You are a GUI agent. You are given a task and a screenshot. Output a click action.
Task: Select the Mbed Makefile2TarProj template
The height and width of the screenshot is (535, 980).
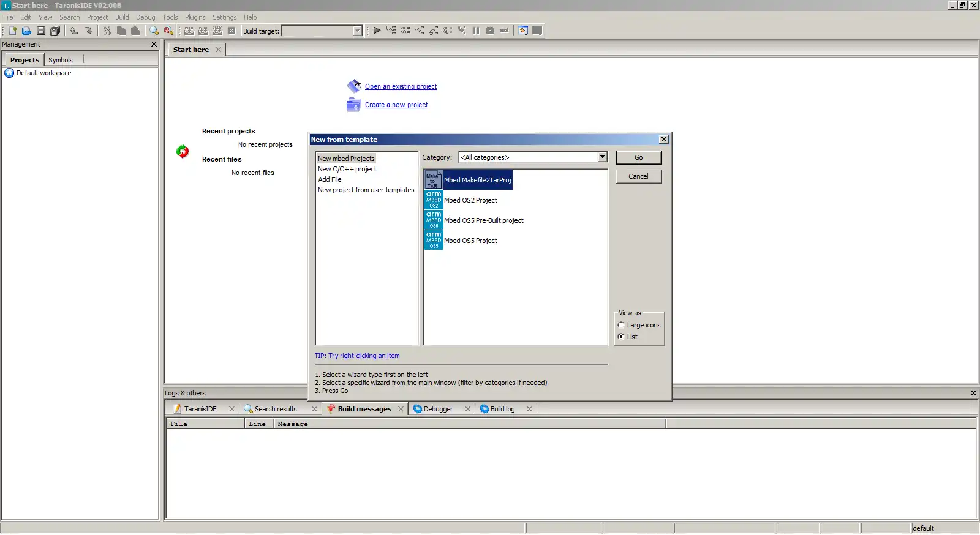coord(468,180)
